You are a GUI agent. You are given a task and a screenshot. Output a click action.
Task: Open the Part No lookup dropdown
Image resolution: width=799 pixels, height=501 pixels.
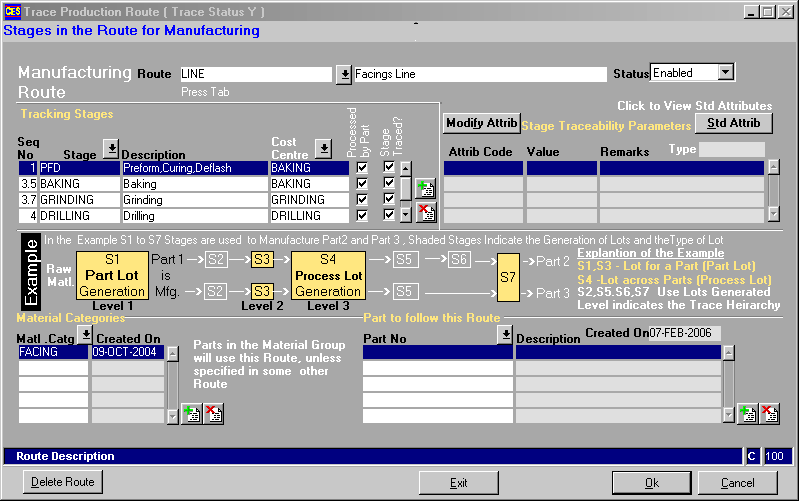click(506, 334)
